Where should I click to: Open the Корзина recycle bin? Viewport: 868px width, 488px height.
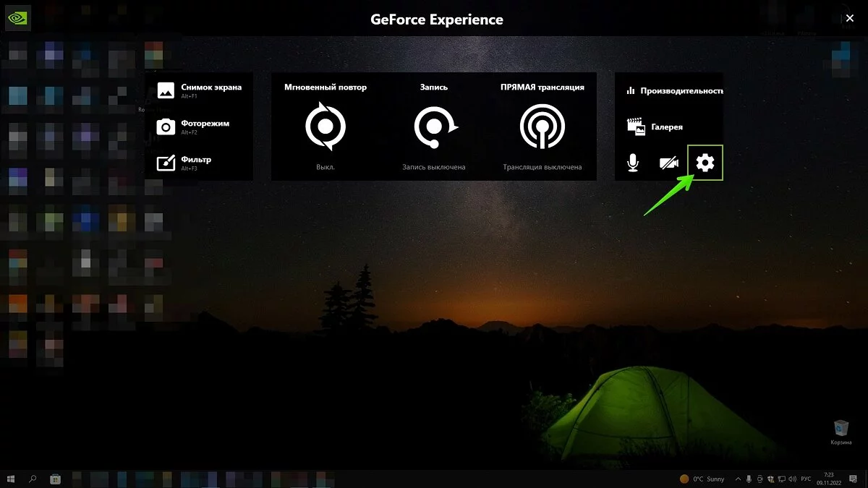tap(841, 432)
